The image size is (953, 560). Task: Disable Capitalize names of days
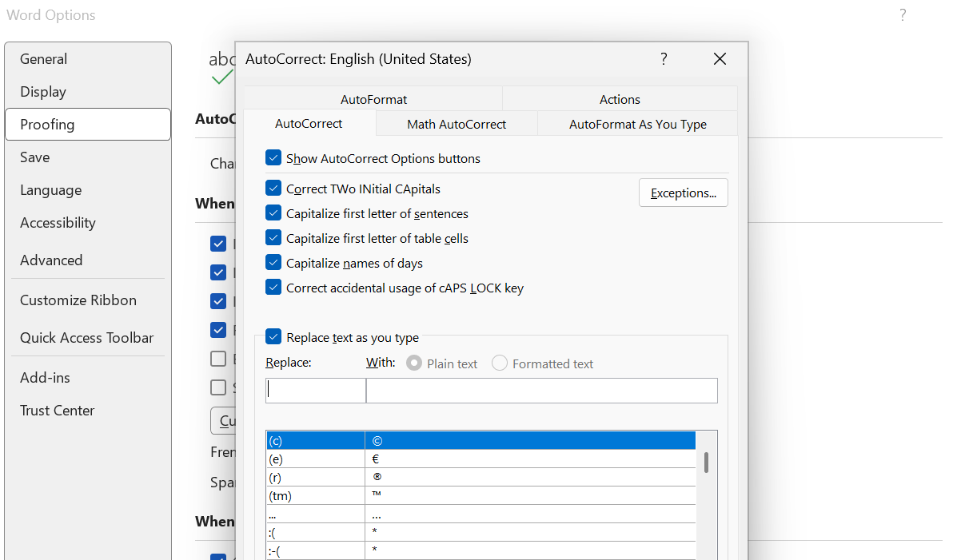tap(273, 263)
